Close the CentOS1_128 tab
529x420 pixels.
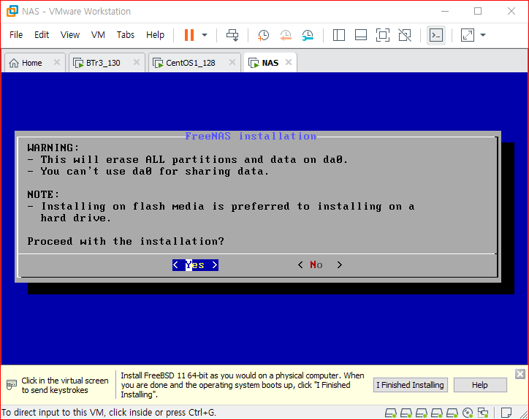click(x=232, y=62)
